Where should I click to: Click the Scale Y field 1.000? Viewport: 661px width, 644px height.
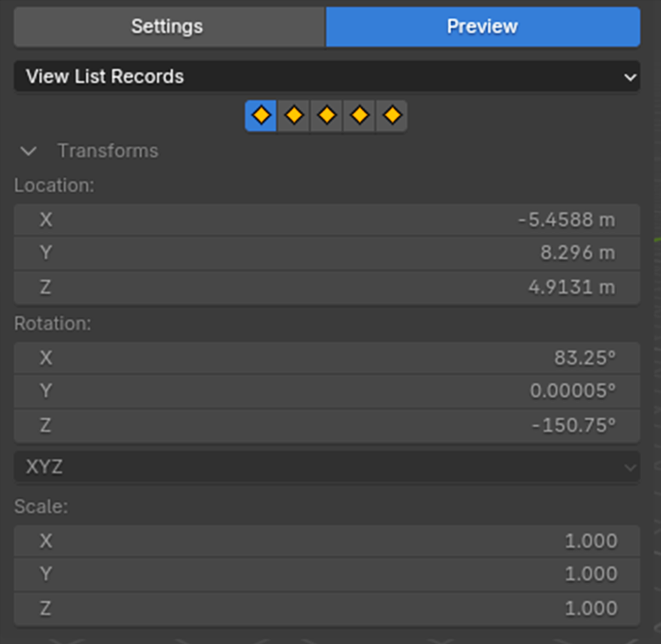(327, 574)
